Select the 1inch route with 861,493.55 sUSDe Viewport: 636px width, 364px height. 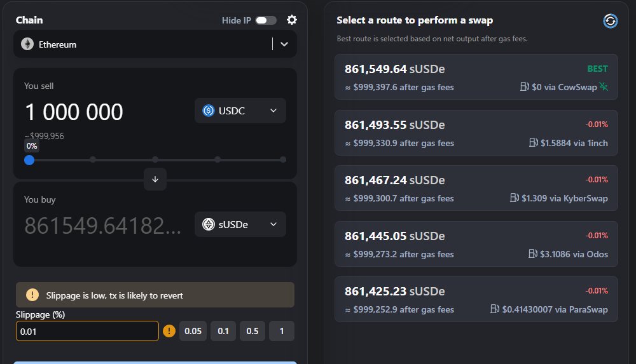[476, 133]
